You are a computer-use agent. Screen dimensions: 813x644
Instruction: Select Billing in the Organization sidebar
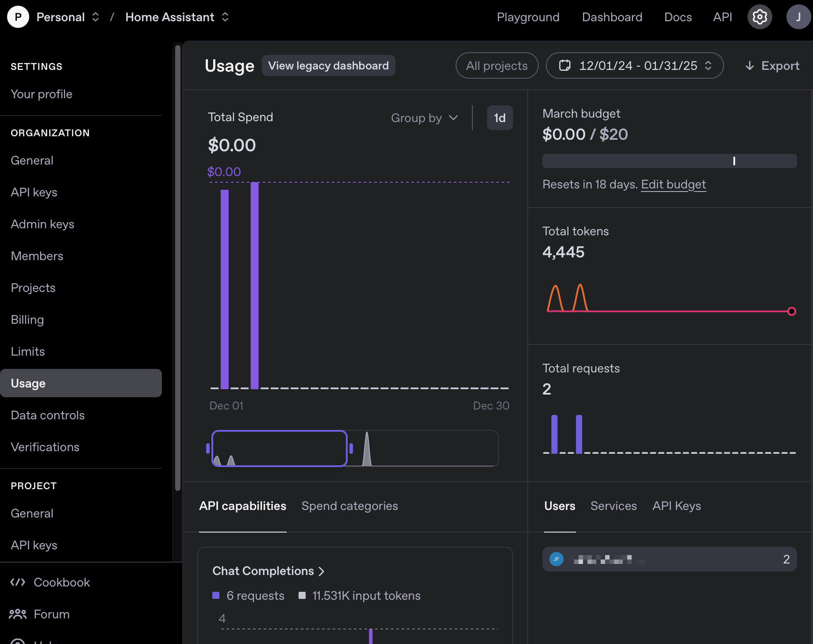point(27,319)
